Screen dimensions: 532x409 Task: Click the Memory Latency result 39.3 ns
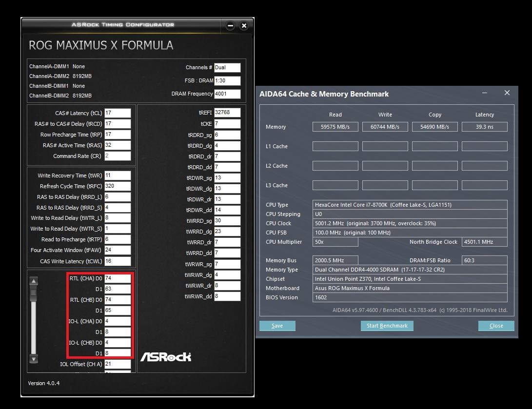click(x=485, y=127)
